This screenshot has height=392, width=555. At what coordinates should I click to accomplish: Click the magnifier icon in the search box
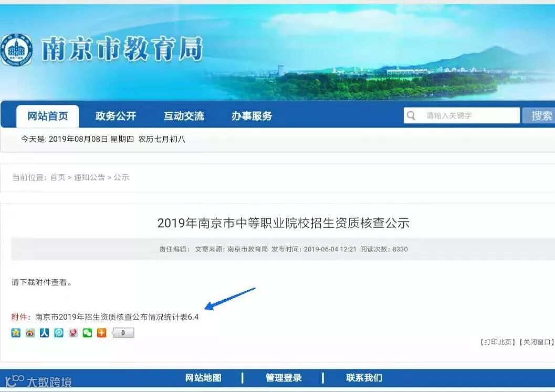(411, 115)
